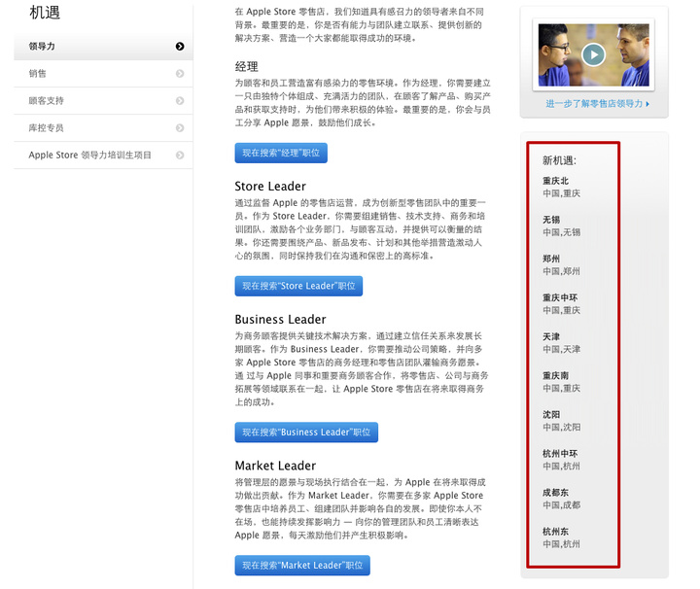Click 现在搜索"Business Leader"职位 button
Screen dimensions: 700x589
[x=305, y=433]
